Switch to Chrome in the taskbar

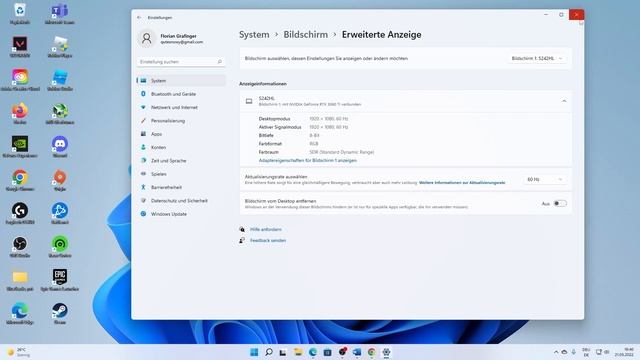tap(371, 352)
